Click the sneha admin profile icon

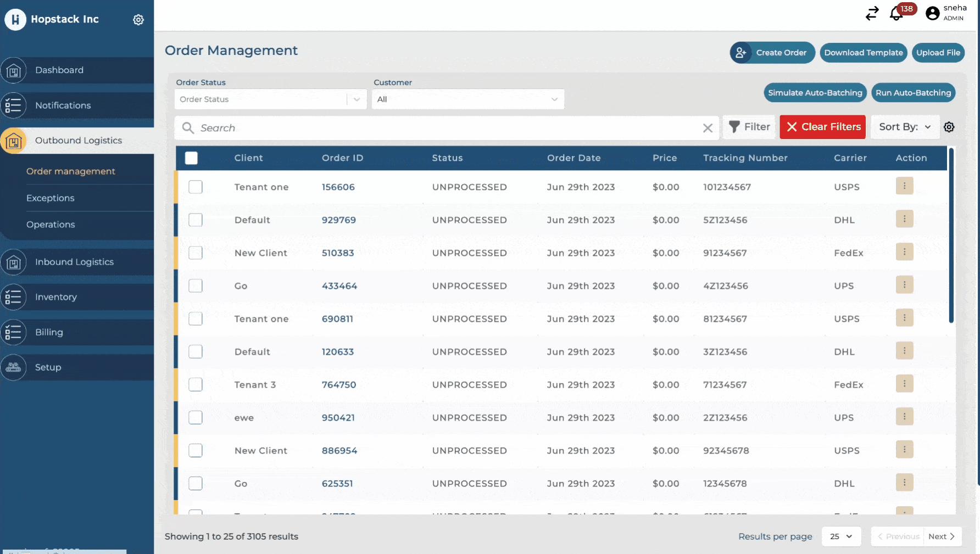pos(932,13)
